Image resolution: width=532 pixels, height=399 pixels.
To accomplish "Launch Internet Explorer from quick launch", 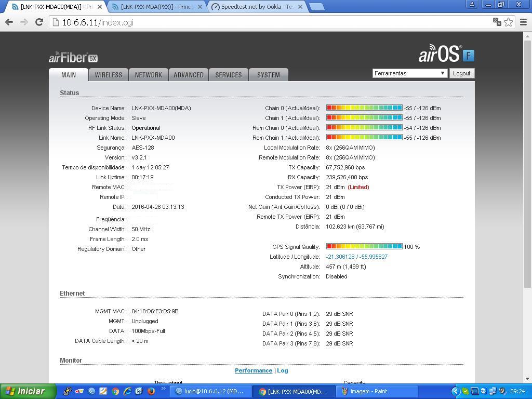I will 127,391.
